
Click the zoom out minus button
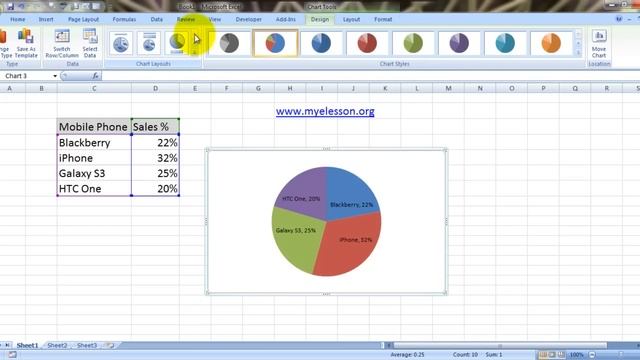[x=592, y=355]
